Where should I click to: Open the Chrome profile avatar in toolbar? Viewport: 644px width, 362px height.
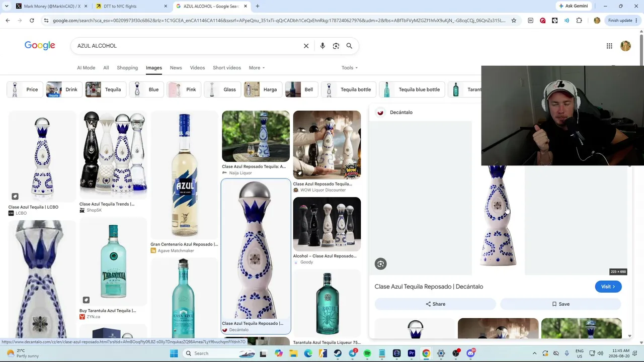tap(597, 21)
